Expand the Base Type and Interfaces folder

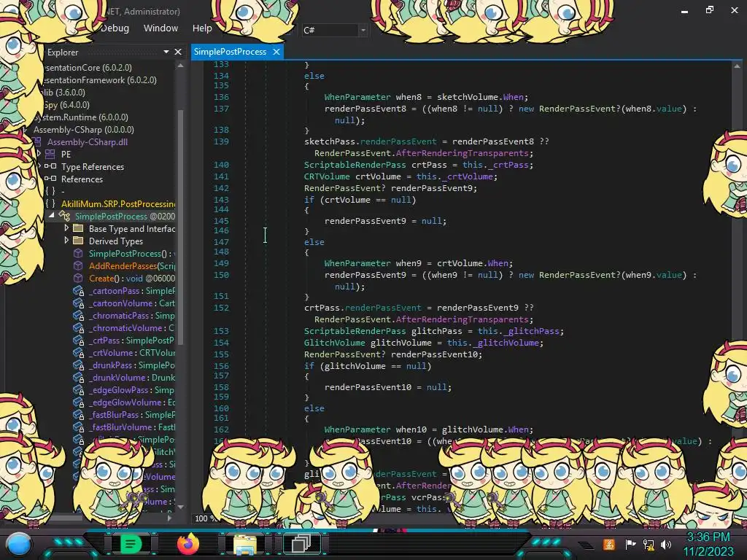click(66, 228)
